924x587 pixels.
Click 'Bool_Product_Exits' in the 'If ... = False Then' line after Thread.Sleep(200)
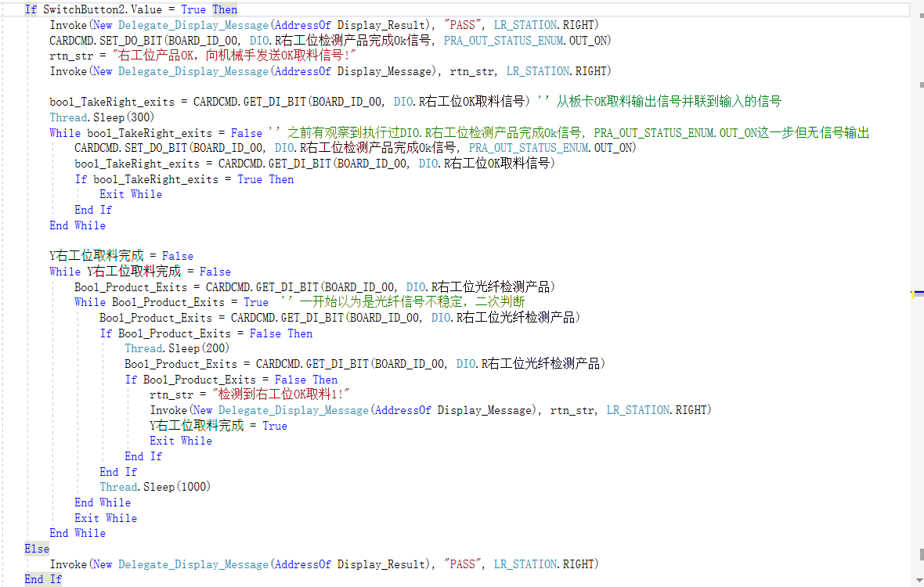(199, 379)
